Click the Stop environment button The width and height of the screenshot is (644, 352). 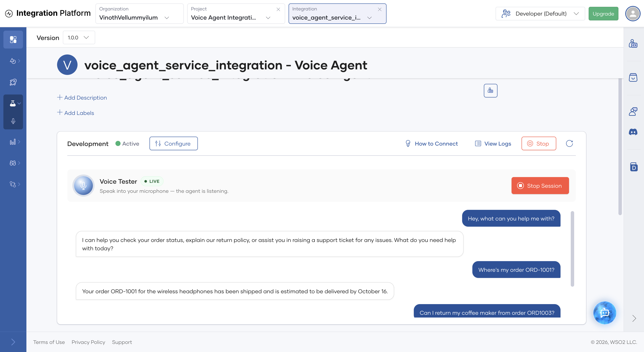click(539, 143)
